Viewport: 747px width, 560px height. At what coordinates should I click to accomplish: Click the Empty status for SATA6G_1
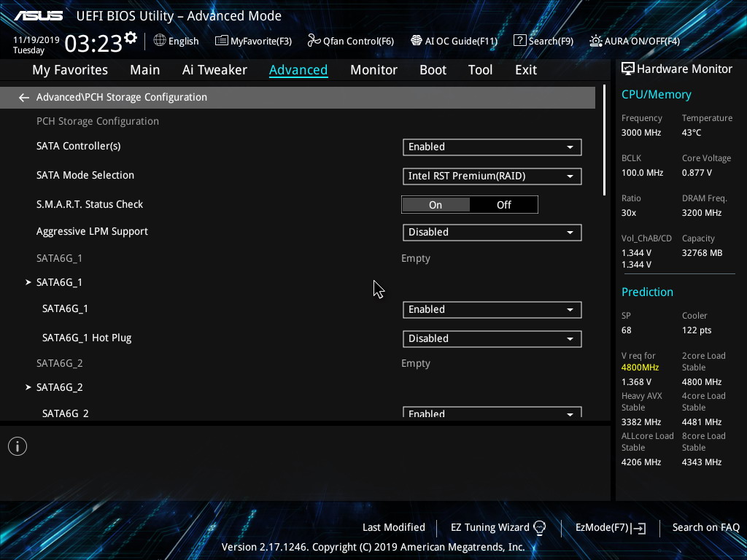tap(415, 259)
